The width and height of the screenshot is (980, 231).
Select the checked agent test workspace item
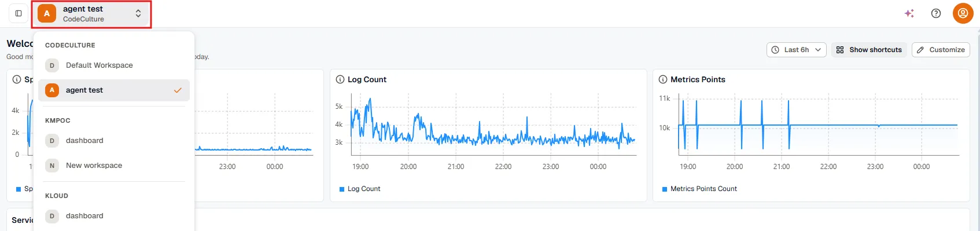coord(114,90)
